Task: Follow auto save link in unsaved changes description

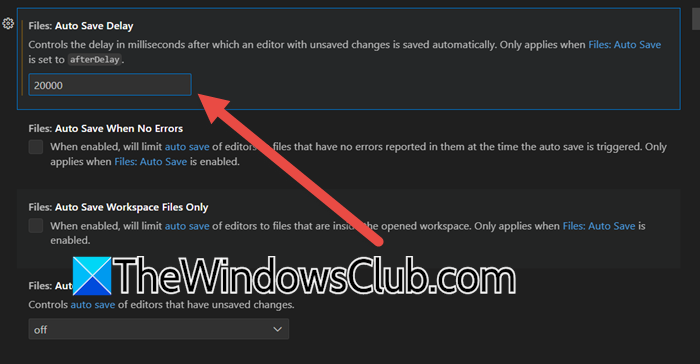Action: point(93,305)
